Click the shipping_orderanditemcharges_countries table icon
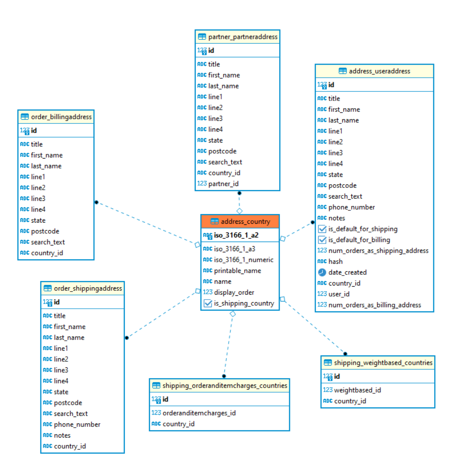The image size is (472, 476). click(x=156, y=386)
